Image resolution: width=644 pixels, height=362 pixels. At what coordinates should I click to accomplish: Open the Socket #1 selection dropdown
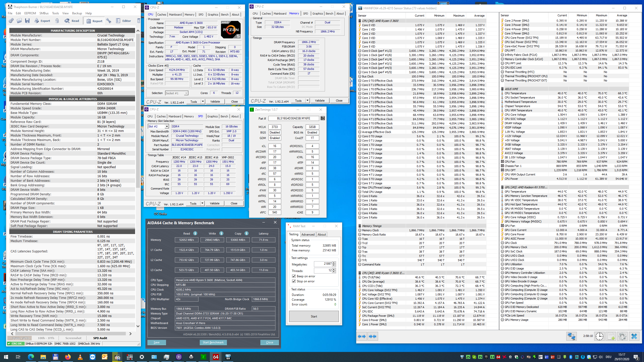tap(186, 93)
